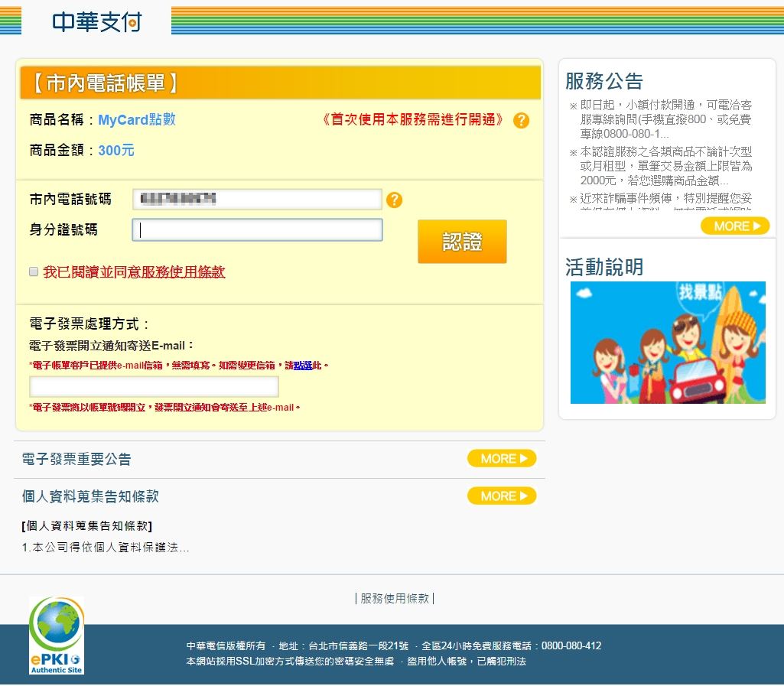The height and width of the screenshot is (686, 784).
Task: Click announcement about 單筆交易金額上限 2000元
Action: point(665,166)
